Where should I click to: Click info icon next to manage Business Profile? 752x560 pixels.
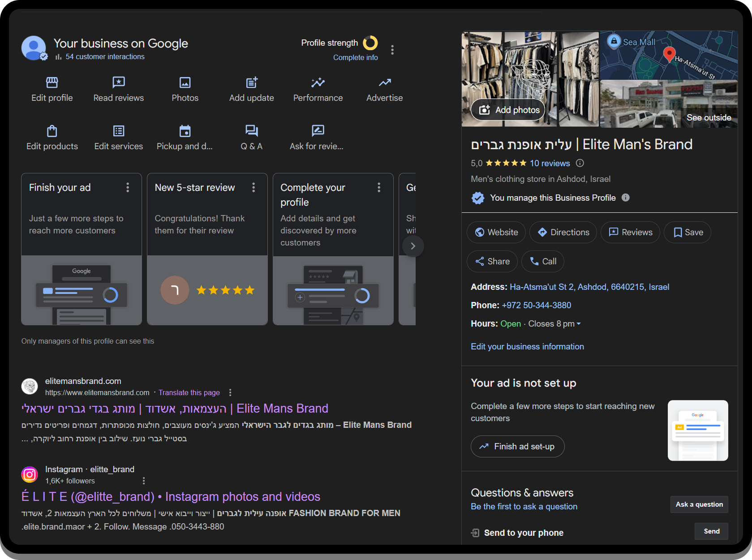coord(626,198)
